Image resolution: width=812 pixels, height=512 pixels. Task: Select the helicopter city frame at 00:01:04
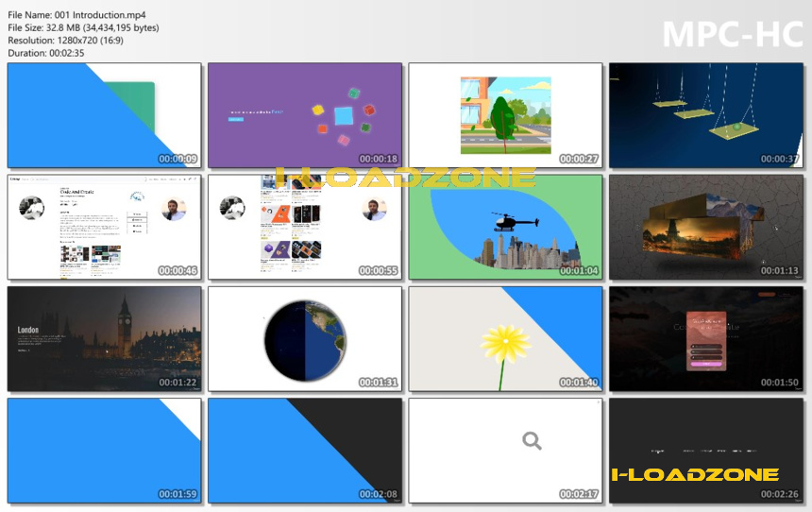pyautogui.click(x=505, y=227)
